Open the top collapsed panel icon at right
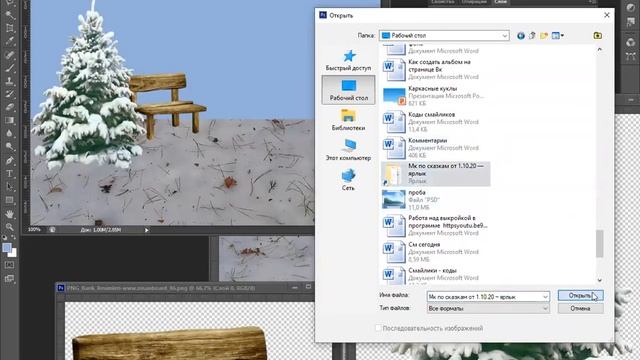The image size is (640, 360). click(631, 8)
